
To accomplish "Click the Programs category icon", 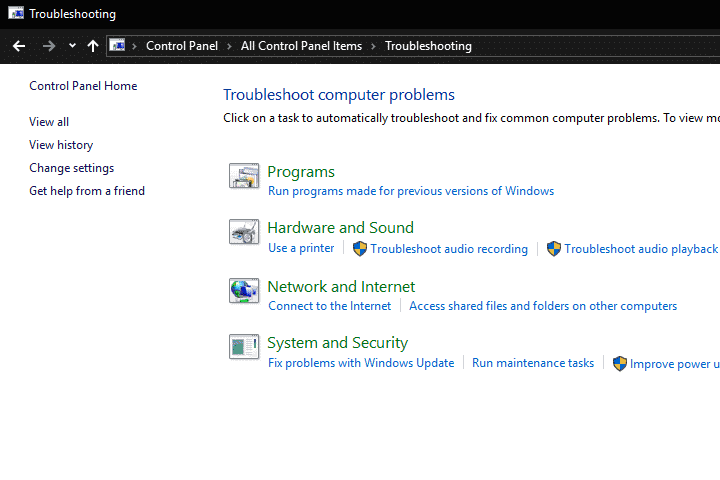I will [244, 176].
